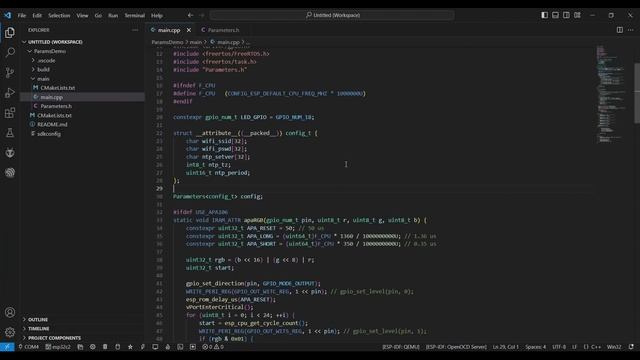Open the Selection menu
Screen dimensions: 640x360
pos(59,15)
